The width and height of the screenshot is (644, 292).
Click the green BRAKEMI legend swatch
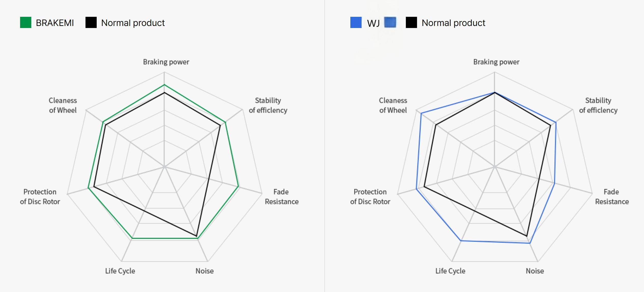tap(26, 22)
